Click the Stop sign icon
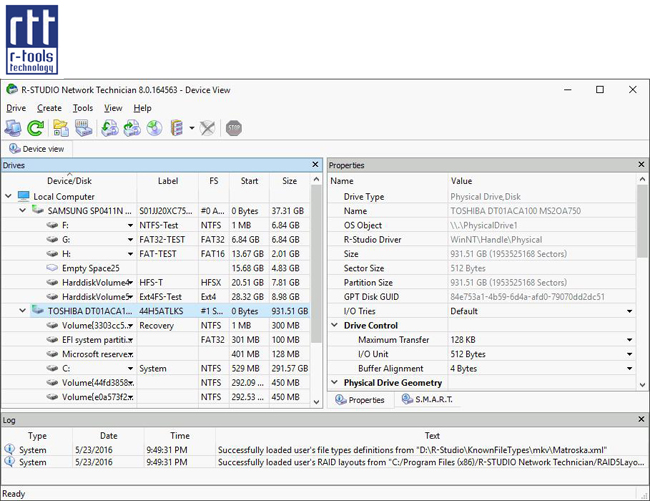 click(234, 128)
